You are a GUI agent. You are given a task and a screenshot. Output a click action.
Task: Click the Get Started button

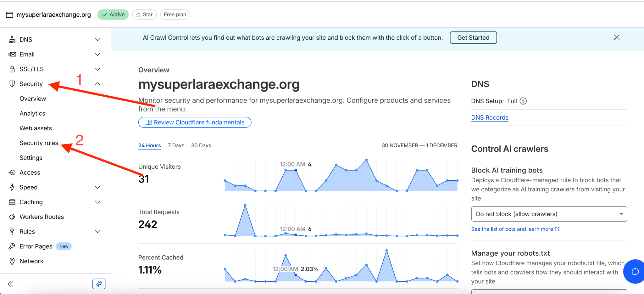[x=473, y=38]
